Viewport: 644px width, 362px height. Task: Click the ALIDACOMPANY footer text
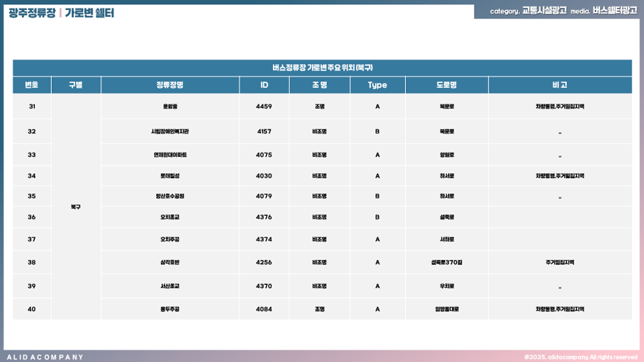tap(45, 357)
